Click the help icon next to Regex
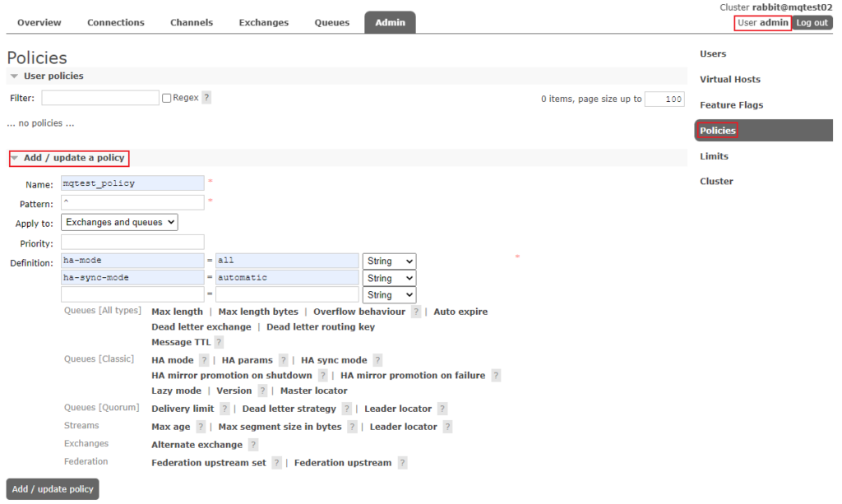Screen dimensions: 842x504 coord(206,98)
